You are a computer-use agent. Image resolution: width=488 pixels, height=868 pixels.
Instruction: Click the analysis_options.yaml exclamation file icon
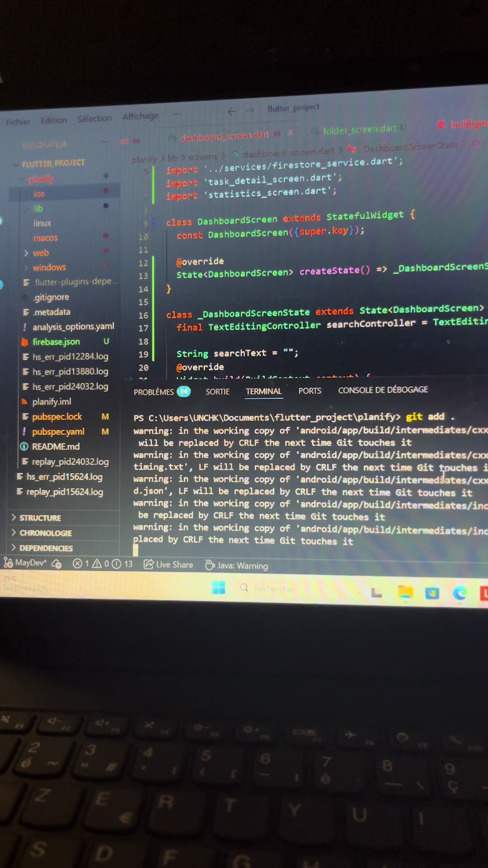pyautogui.click(x=24, y=327)
